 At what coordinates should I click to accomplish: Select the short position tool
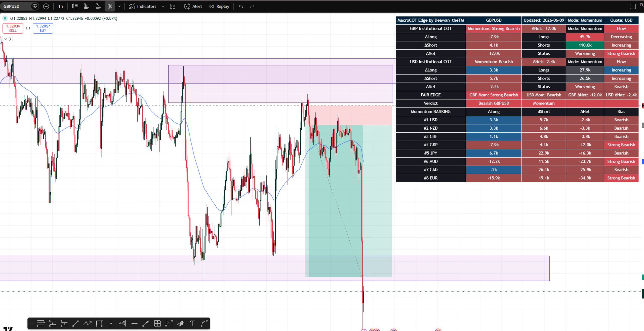(64, 323)
